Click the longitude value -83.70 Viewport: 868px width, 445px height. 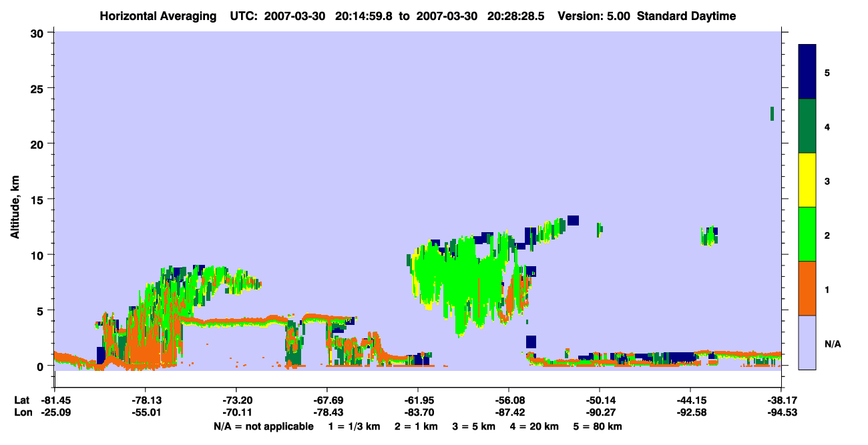(418, 413)
